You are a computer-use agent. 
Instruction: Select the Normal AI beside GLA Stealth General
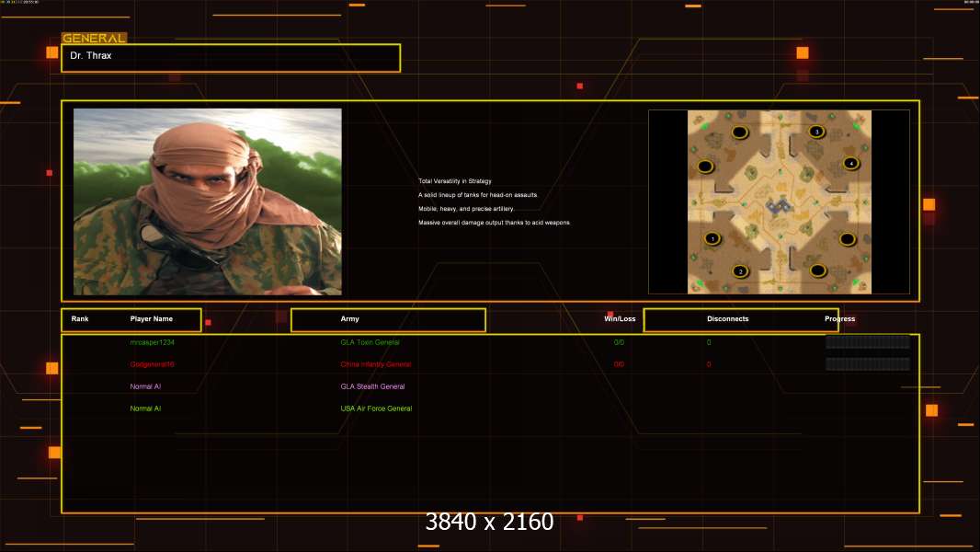click(145, 386)
